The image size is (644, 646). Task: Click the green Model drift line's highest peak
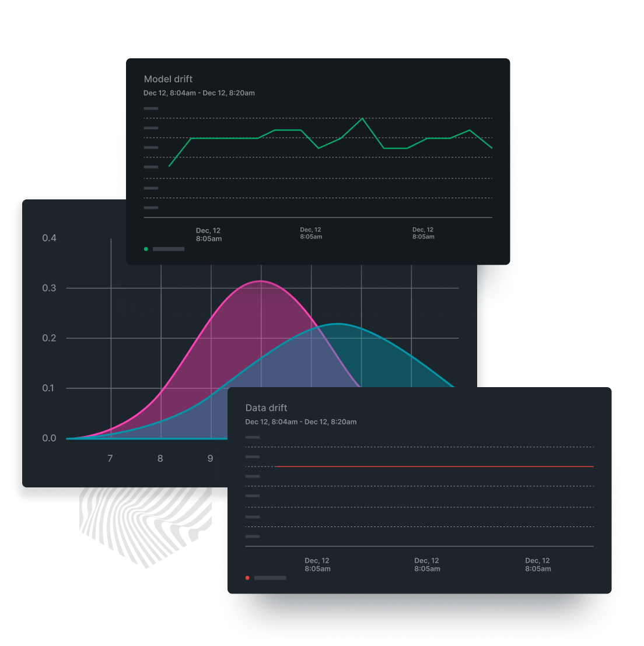click(362, 119)
